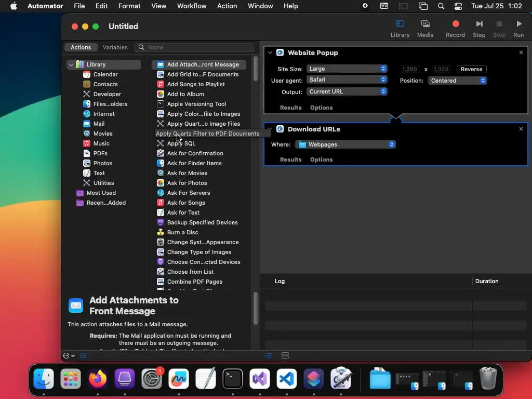Show Results of Download URLs

[290, 159]
